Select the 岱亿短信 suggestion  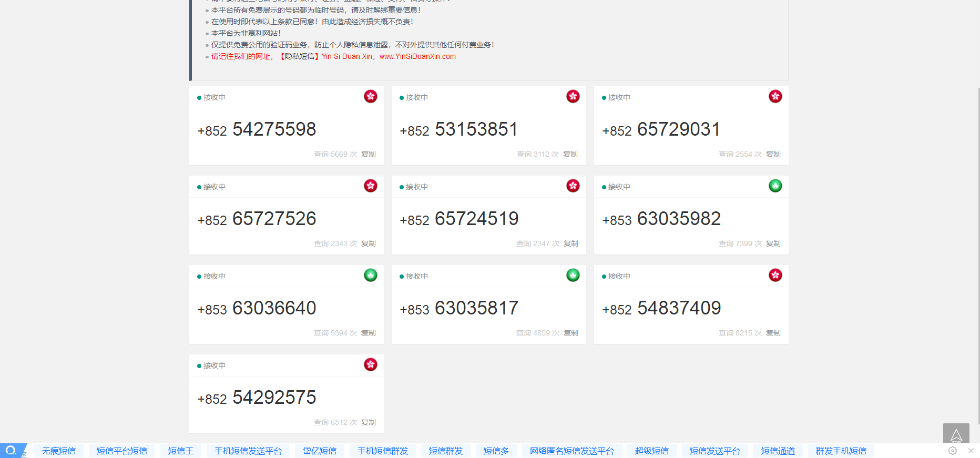pyautogui.click(x=320, y=451)
